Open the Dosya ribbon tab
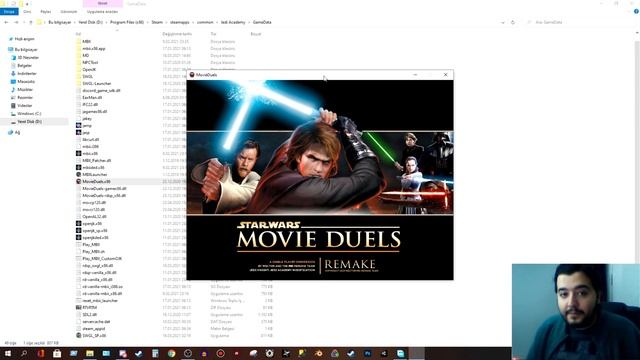Image resolution: width=640 pixels, height=360 pixels. pyautogui.click(x=9, y=12)
